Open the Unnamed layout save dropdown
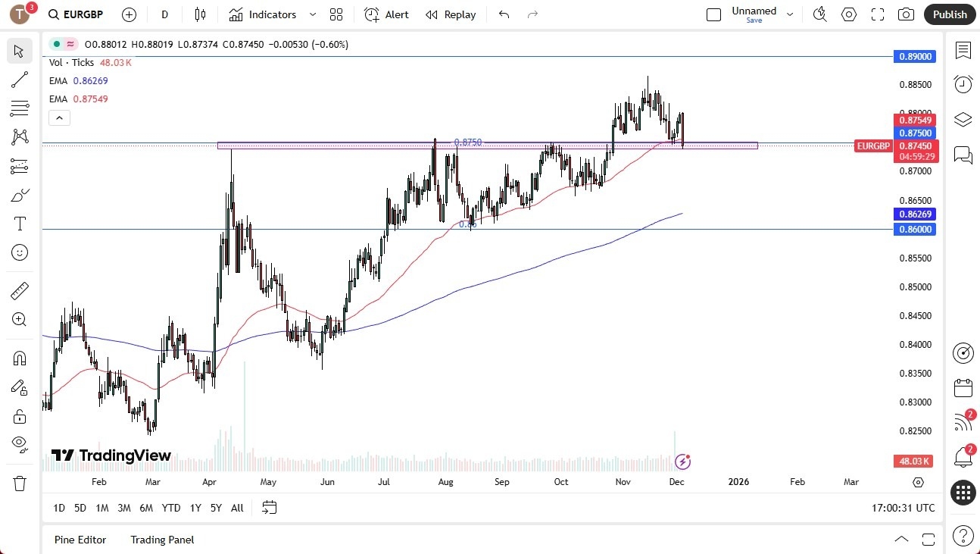The height and width of the screenshot is (554, 980). pyautogui.click(x=790, y=14)
